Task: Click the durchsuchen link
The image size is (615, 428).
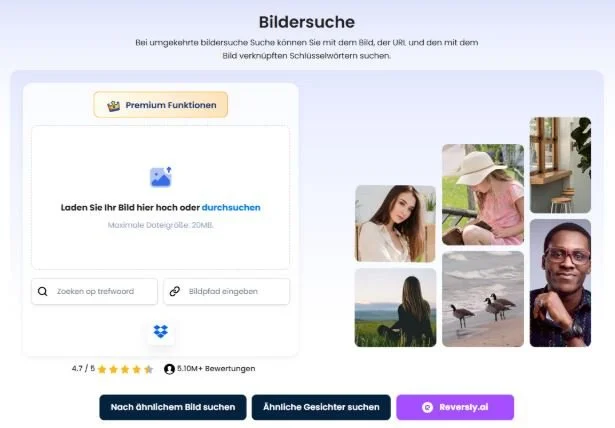Action: point(231,208)
